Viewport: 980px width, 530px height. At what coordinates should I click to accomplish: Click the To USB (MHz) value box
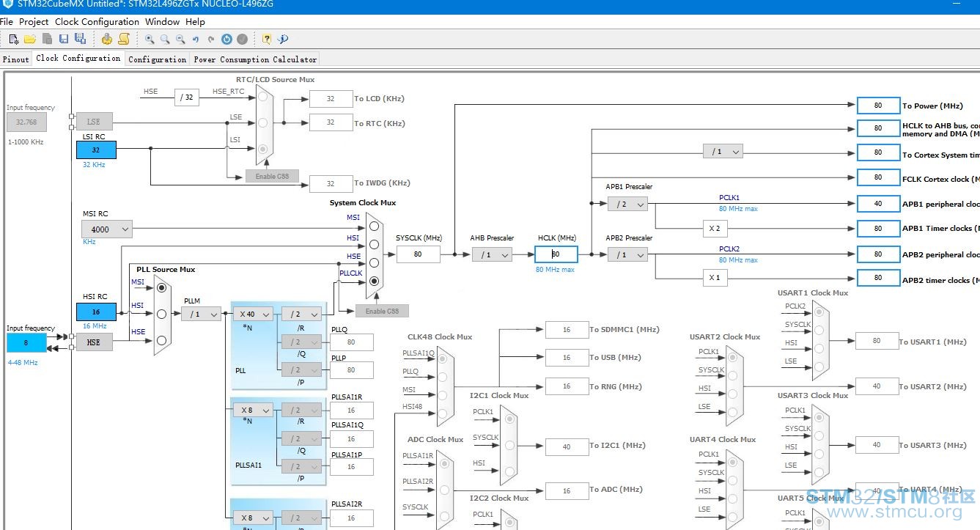(567, 358)
